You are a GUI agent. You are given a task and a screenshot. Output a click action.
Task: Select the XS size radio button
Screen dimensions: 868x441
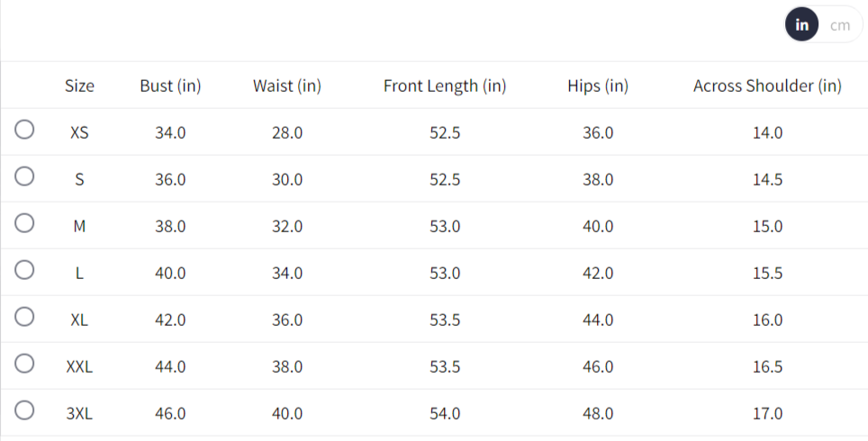pyautogui.click(x=25, y=131)
